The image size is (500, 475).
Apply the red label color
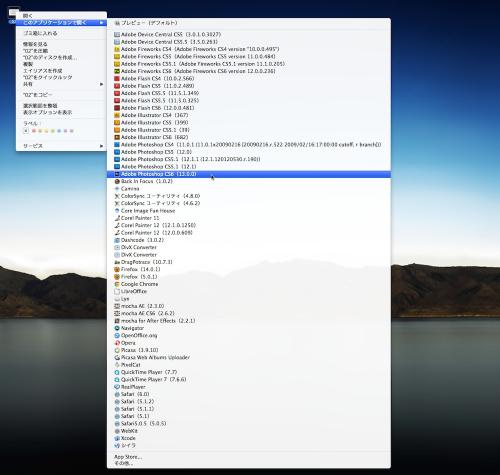coord(34,131)
